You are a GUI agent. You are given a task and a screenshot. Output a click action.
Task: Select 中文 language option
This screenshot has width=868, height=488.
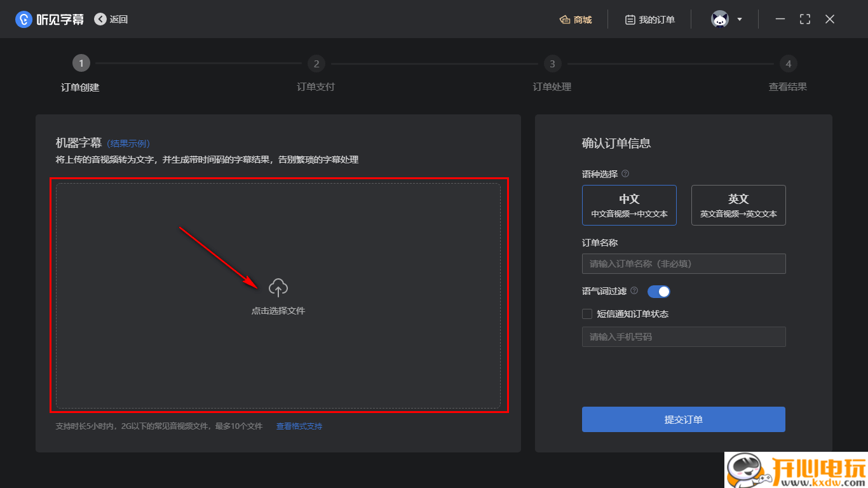629,205
